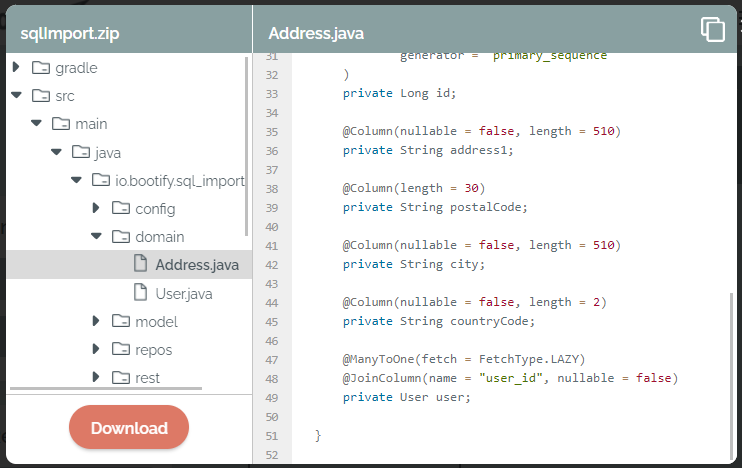742x468 pixels.
Task: Click '@Column(length = 30)' annotation
Action: [x=414, y=188]
